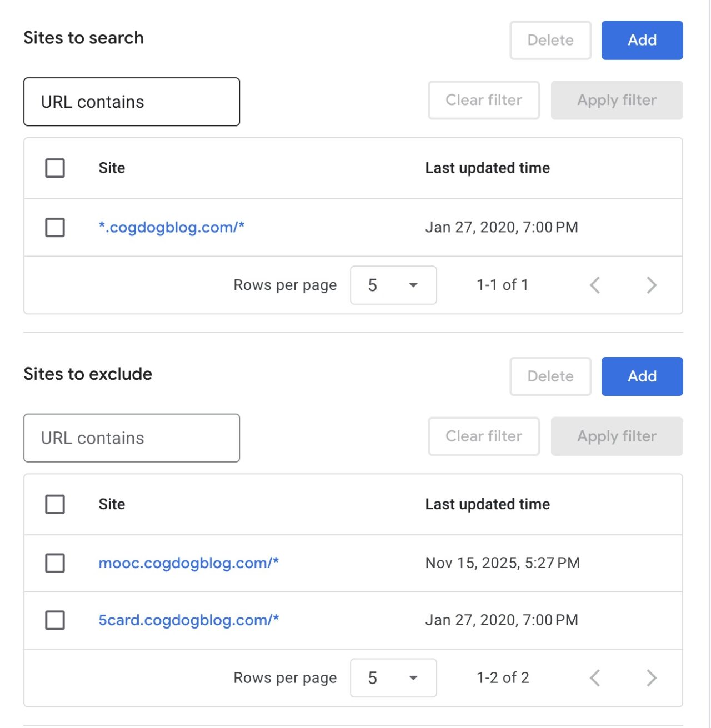This screenshot has height=728, width=711.
Task: Go to next page in Sites to exclude
Action: click(652, 678)
